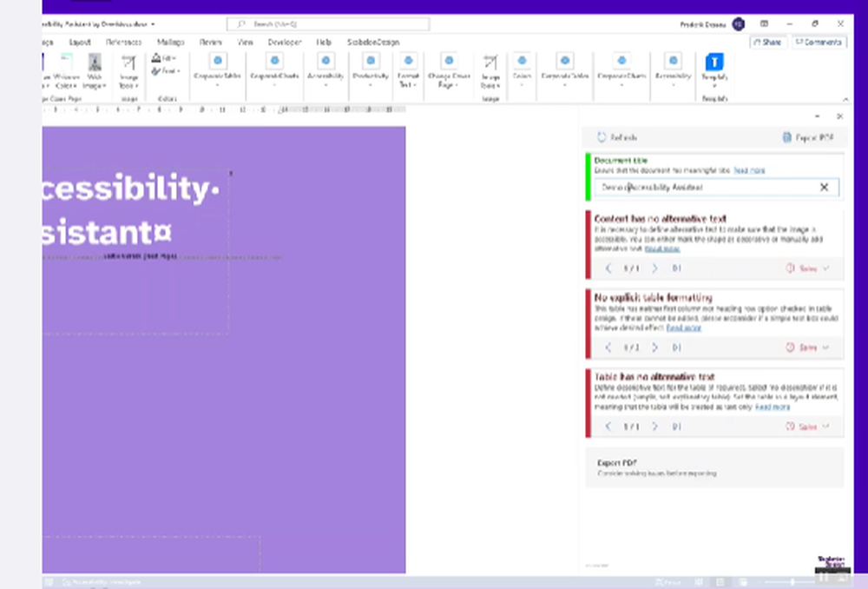The height and width of the screenshot is (589, 868).
Task: Open the SkabelonDesign ribbon tab
Action: coord(373,42)
